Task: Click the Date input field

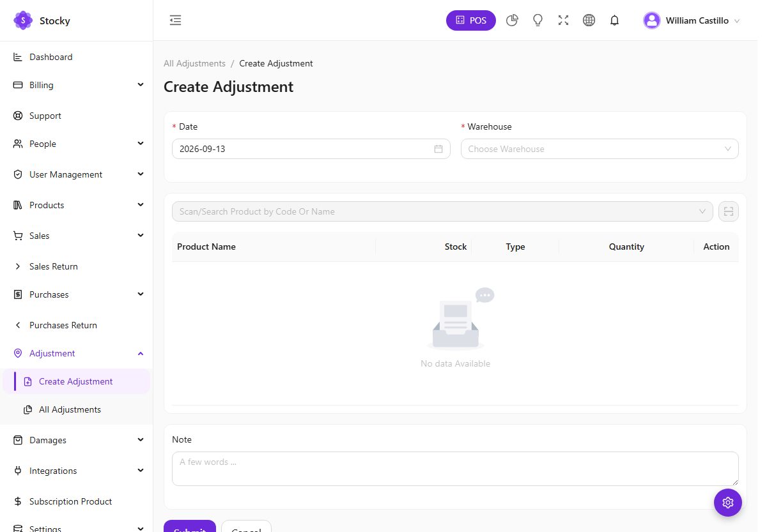Action: pos(311,149)
